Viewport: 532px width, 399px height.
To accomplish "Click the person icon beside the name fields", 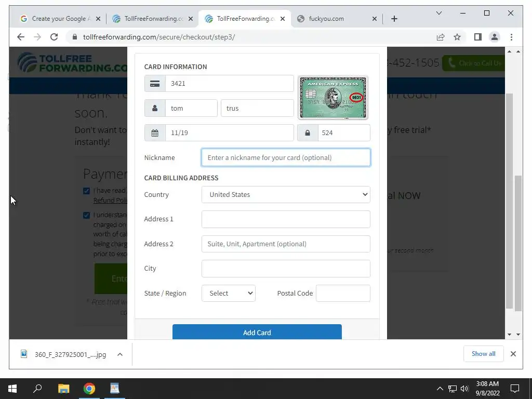I will click(155, 108).
